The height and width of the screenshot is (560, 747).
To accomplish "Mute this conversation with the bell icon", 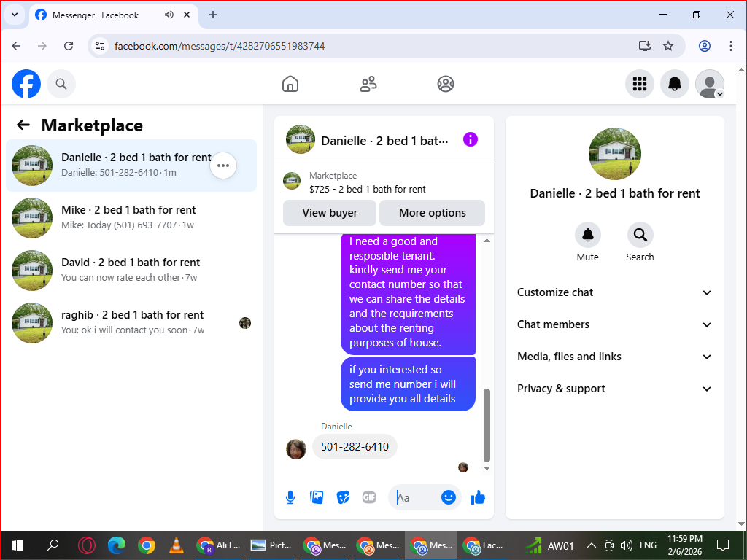I will point(588,235).
